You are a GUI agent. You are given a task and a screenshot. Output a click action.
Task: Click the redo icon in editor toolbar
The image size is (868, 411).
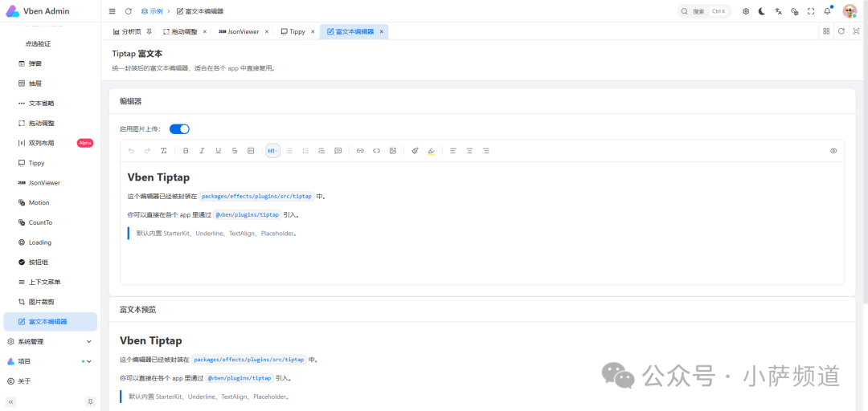tap(147, 150)
